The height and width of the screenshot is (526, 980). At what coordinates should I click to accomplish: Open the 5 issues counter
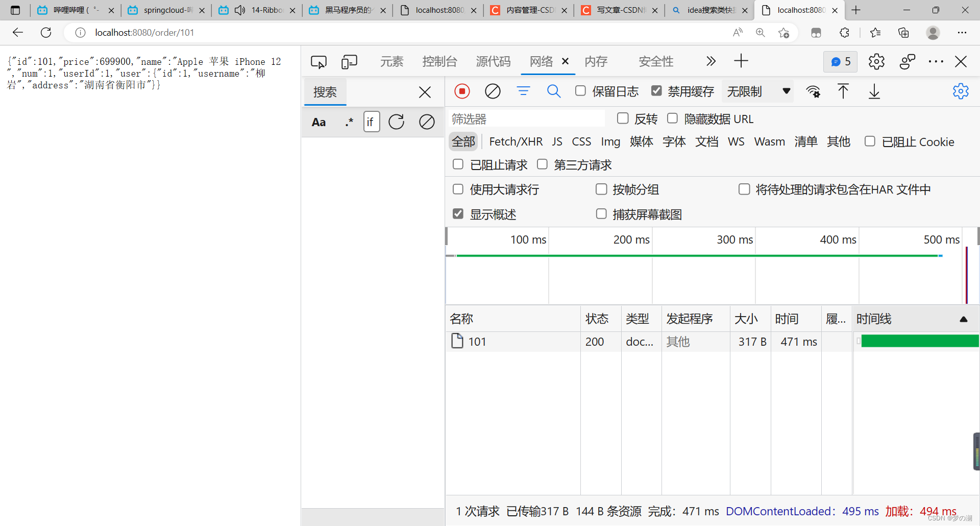pos(840,62)
